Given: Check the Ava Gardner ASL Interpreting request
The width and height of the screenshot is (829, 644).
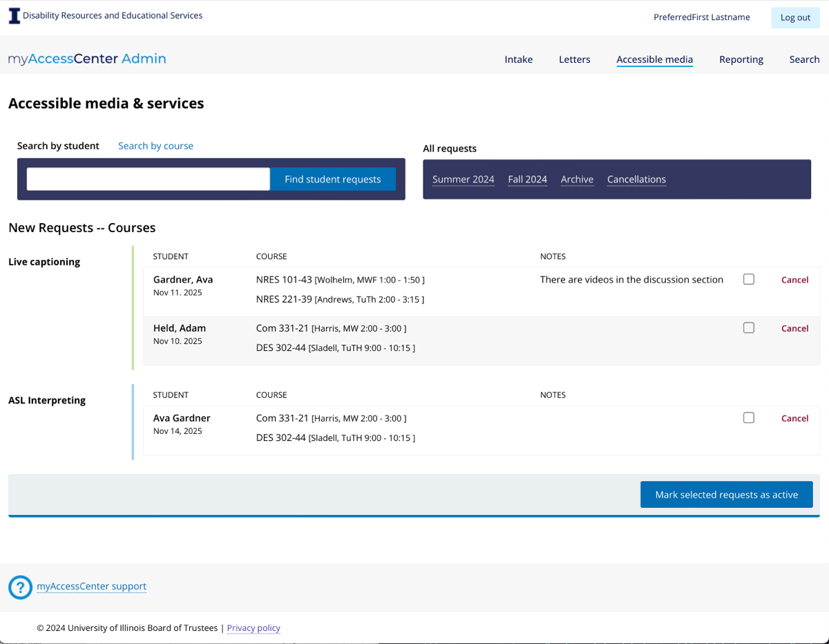Looking at the screenshot, I should click(x=748, y=417).
